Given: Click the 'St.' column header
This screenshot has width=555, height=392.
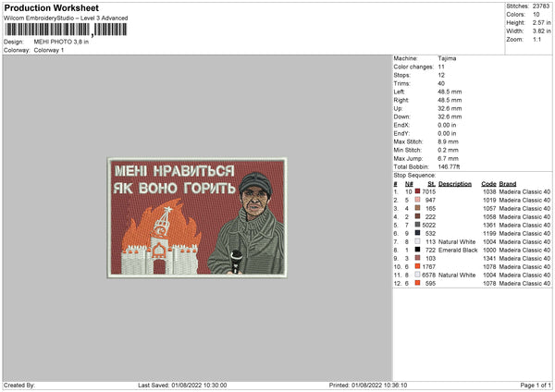Looking at the screenshot, I should [431, 184].
